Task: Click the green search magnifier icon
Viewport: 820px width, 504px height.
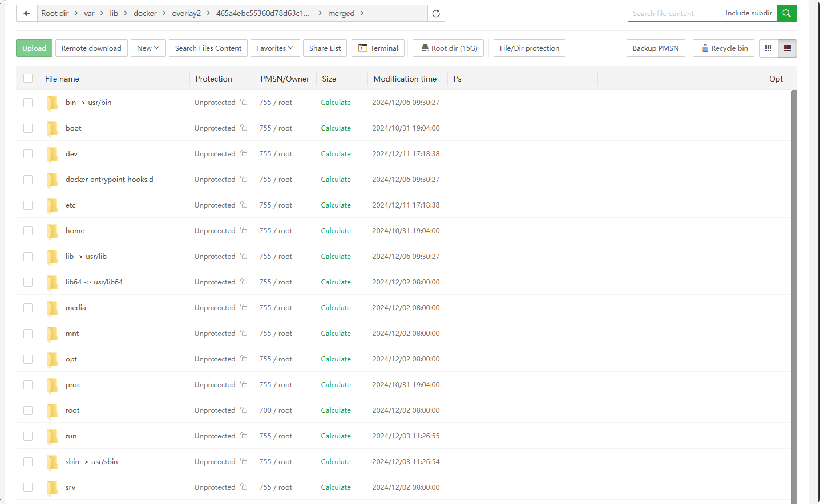Action: click(786, 13)
